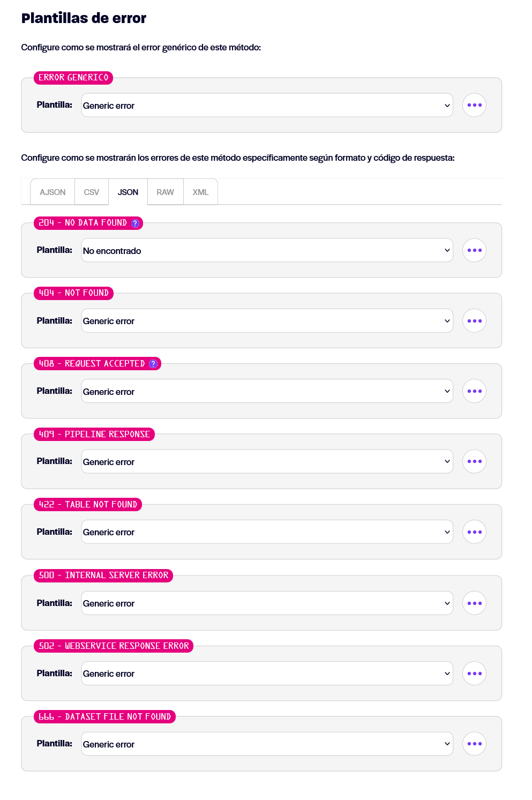Expand the 'No encontrado' template dropdown
Viewport: 532px width, 800px height.
(x=267, y=250)
